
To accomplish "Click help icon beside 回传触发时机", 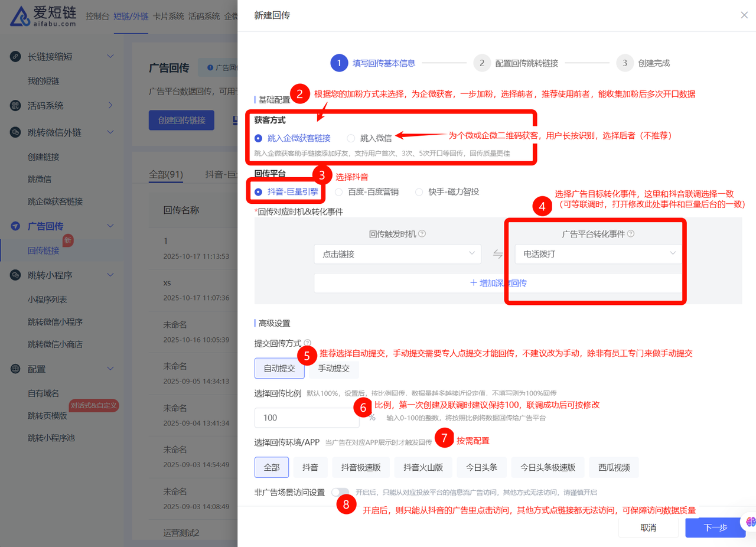I will click(422, 234).
